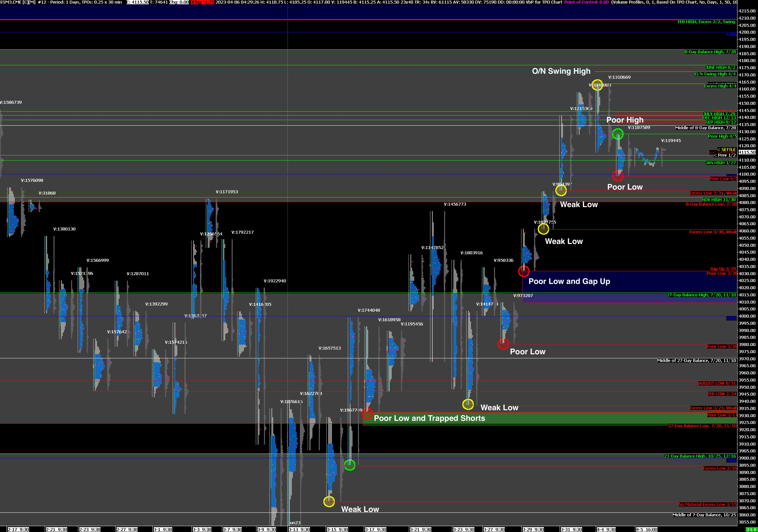Click the highlighted 4115.50 current price box
This screenshot has width=758, height=532.
(x=747, y=152)
